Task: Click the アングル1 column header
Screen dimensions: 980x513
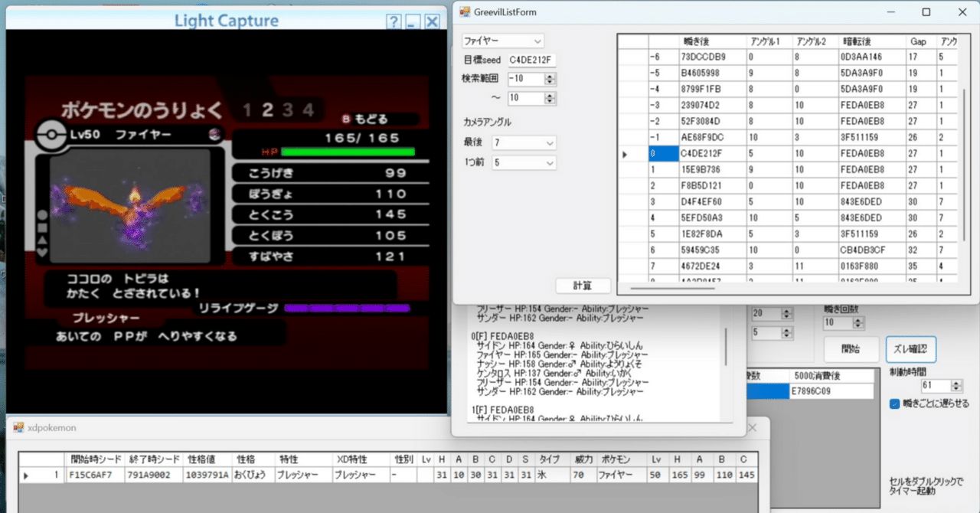Action: tap(769, 41)
